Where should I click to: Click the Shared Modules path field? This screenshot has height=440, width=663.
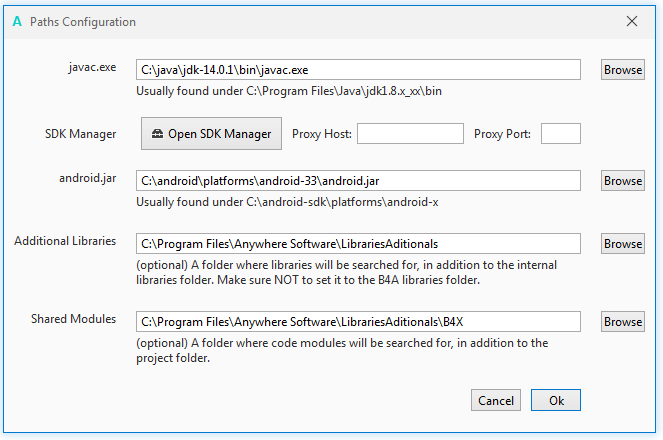pyautogui.click(x=357, y=322)
